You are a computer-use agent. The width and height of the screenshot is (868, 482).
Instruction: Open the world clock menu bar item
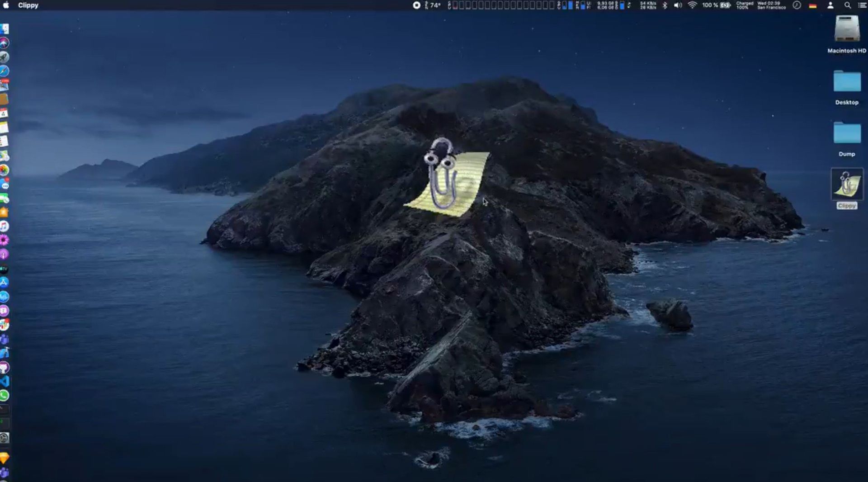coord(796,5)
